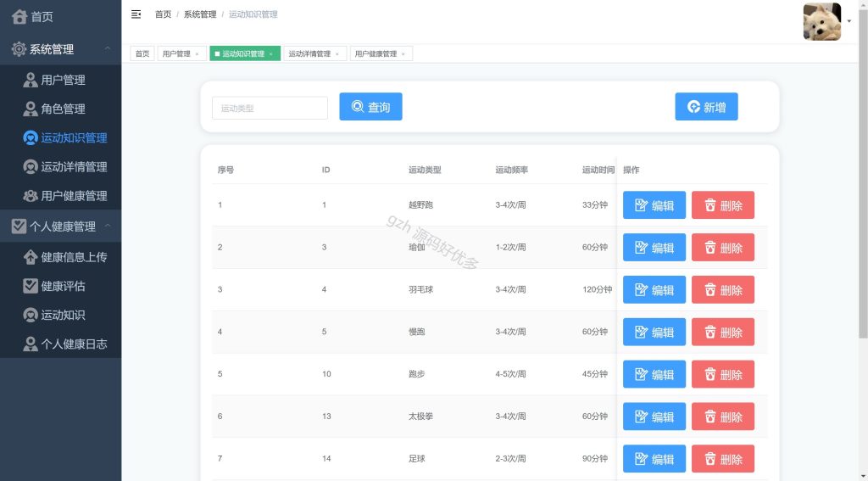
Task: Click the 新增 add button
Action: pos(706,106)
